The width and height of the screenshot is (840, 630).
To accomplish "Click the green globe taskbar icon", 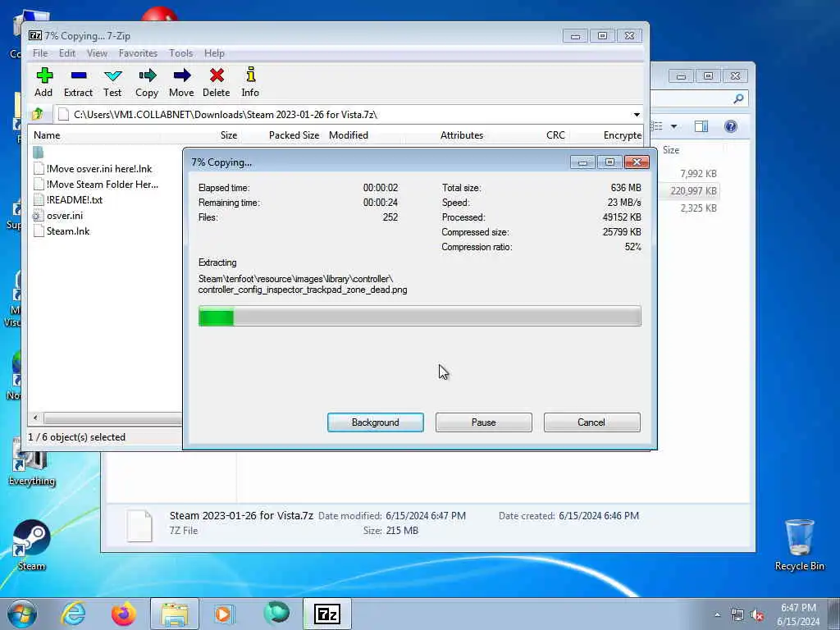I will point(276,614).
